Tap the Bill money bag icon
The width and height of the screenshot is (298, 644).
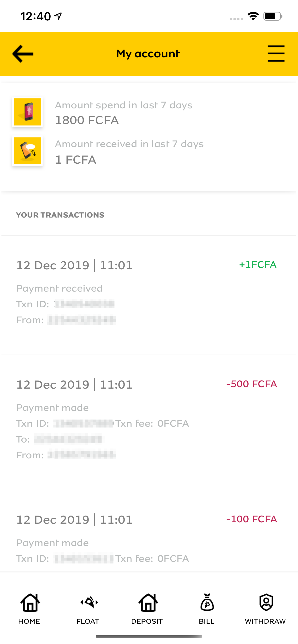pyautogui.click(x=207, y=603)
